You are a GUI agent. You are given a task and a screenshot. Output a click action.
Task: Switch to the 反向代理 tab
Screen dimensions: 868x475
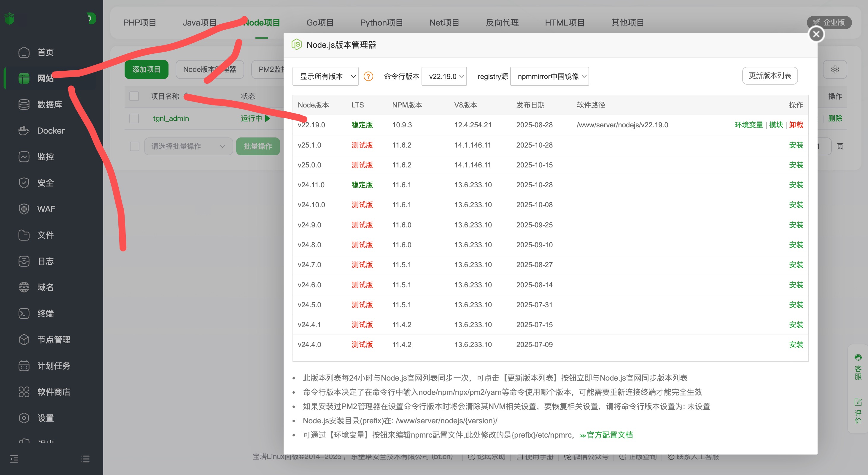[x=502, y=23]
